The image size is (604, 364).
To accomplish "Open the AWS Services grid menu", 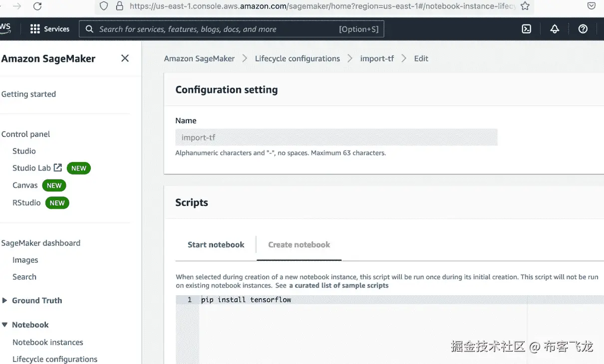I will pos(49,29).
